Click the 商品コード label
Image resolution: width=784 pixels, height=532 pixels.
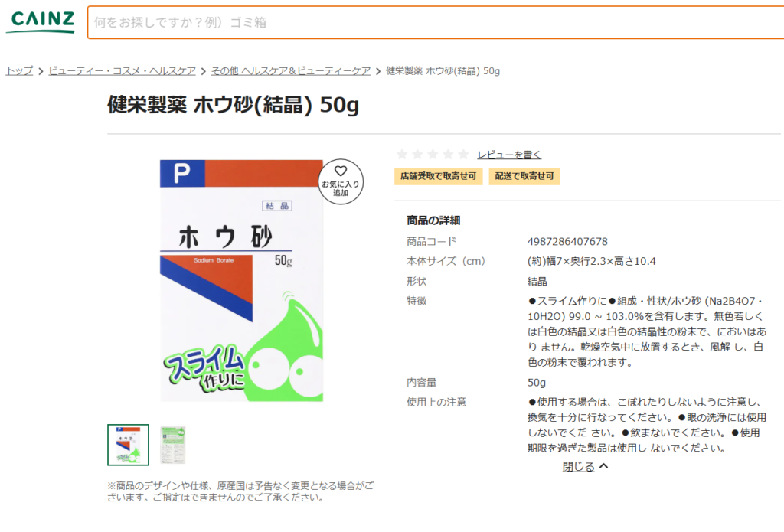tap(432, 241)
